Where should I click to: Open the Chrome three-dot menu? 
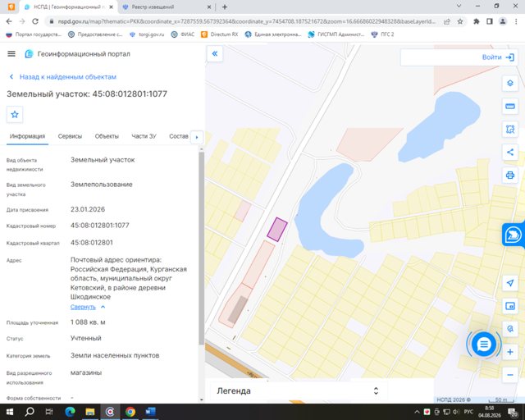(516, 21)
